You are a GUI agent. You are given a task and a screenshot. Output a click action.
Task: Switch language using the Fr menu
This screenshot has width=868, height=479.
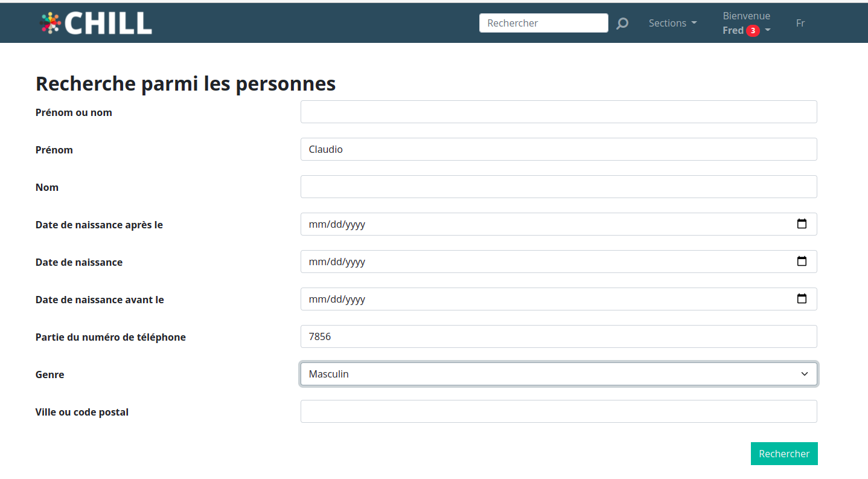point(800,23)
